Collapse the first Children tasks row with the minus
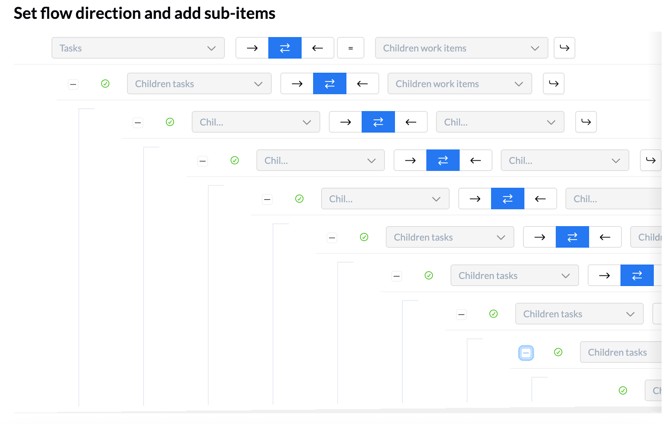Viewport: 670px width, 424px height. (73, 84)
